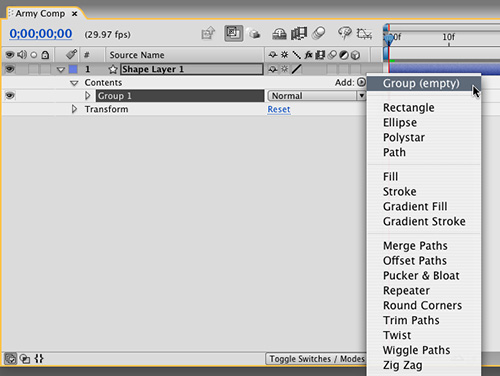The image size is (500, 376).
Task: Choose Gradient Stroke from Add menu
Action: [x=424, y=221]
